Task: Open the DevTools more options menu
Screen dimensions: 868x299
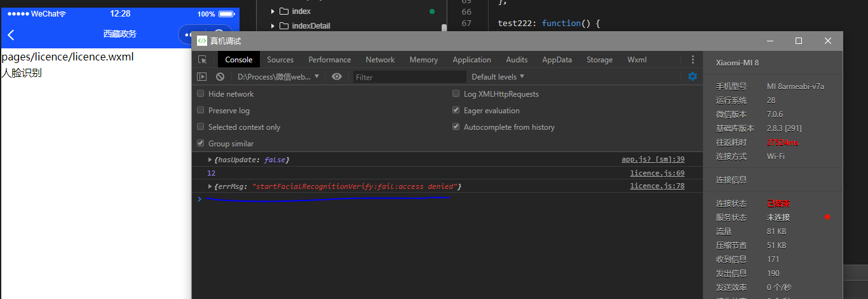Action: coord(693,60)
